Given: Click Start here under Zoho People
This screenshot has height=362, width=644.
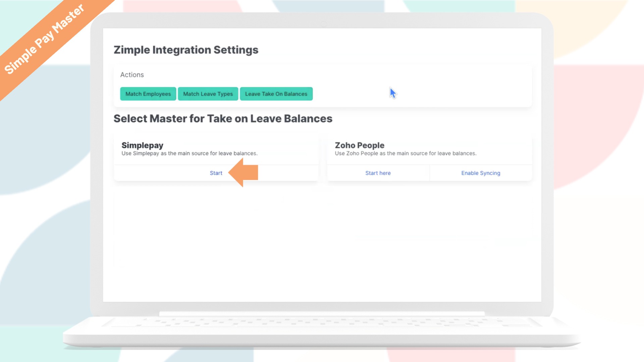Looking at the screenshot, I should pos(378,173).
